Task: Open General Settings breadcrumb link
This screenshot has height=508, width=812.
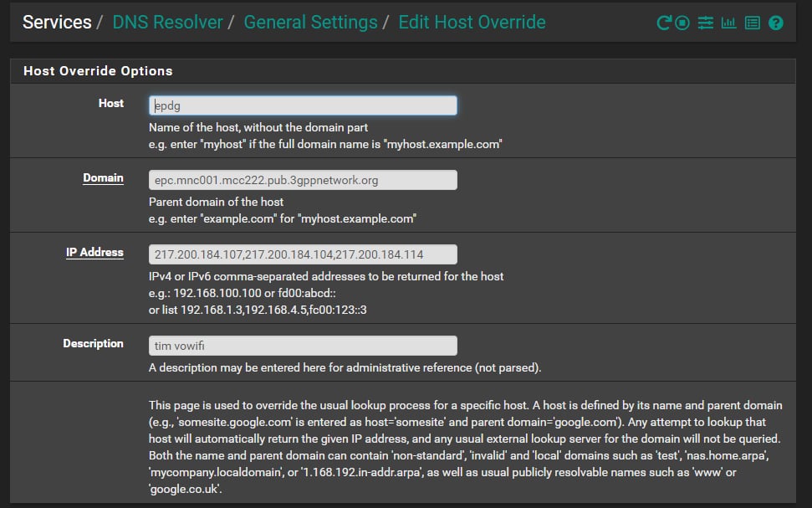Action: point(311,23)
